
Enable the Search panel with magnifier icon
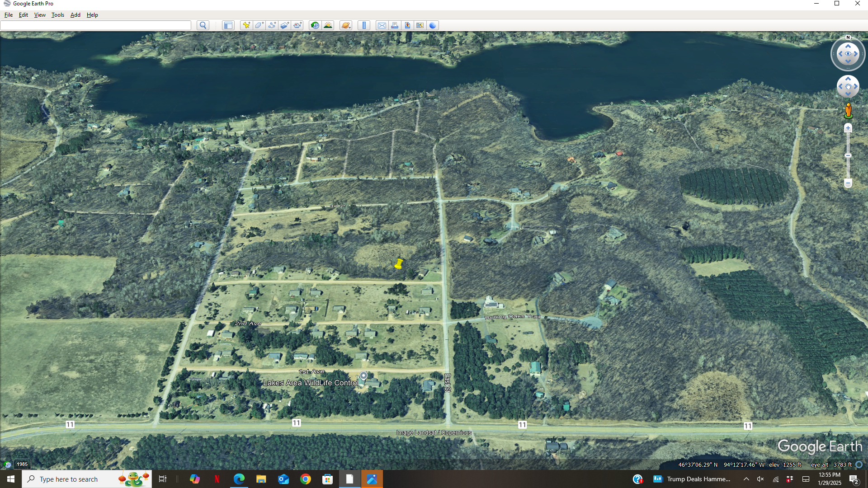[x=202, y=25]
